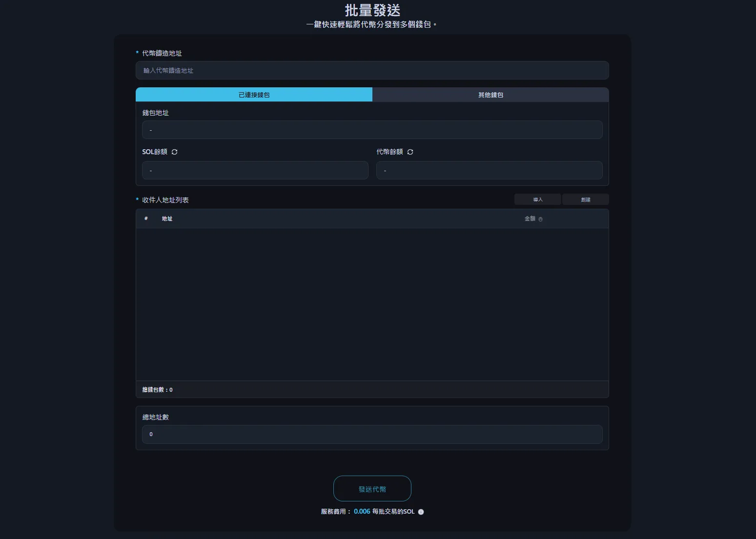
Task: Click the 發送代幣 send button
Action: pos(372,488)
